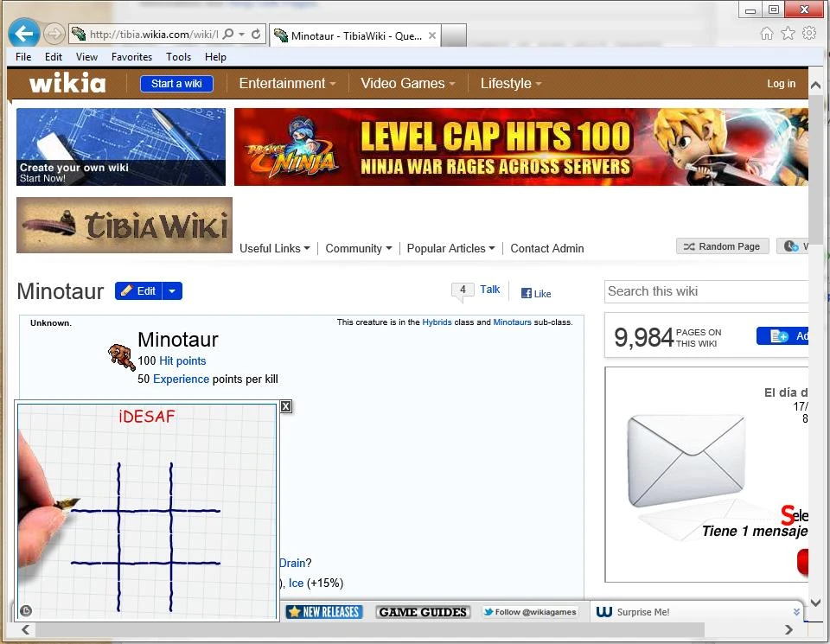Click the Game Guides footer button

(x=423, y=612)
